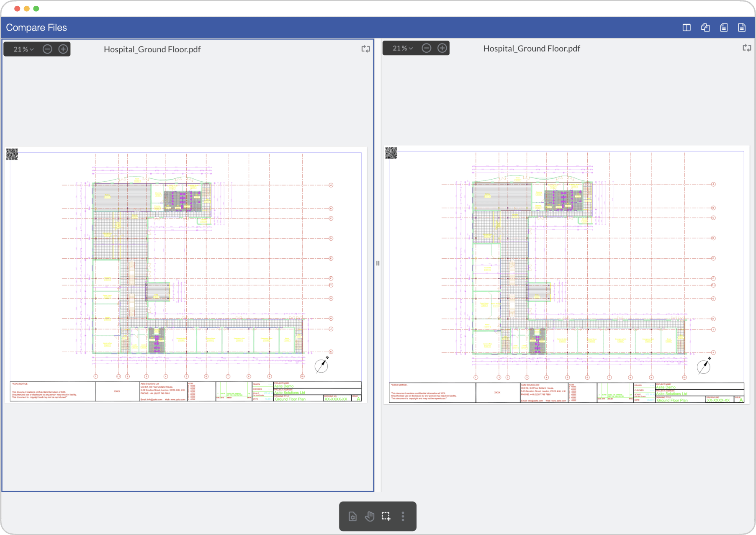Click the north compass on the right drawing

coord(704,366)
